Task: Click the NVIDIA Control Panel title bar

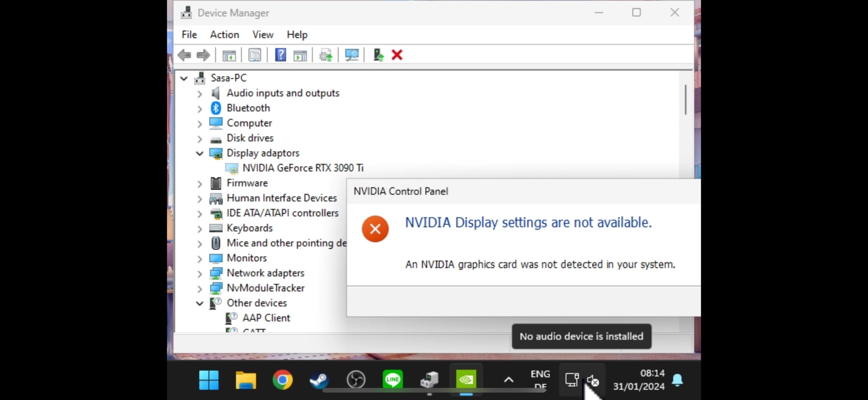Action: pyautogui.click(x=524, y=191)
